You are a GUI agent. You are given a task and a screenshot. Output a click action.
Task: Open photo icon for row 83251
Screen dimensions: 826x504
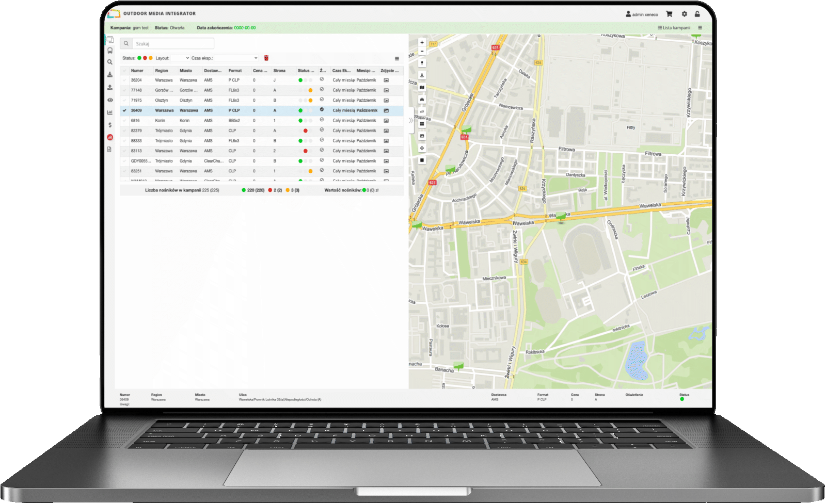point(386,171)
